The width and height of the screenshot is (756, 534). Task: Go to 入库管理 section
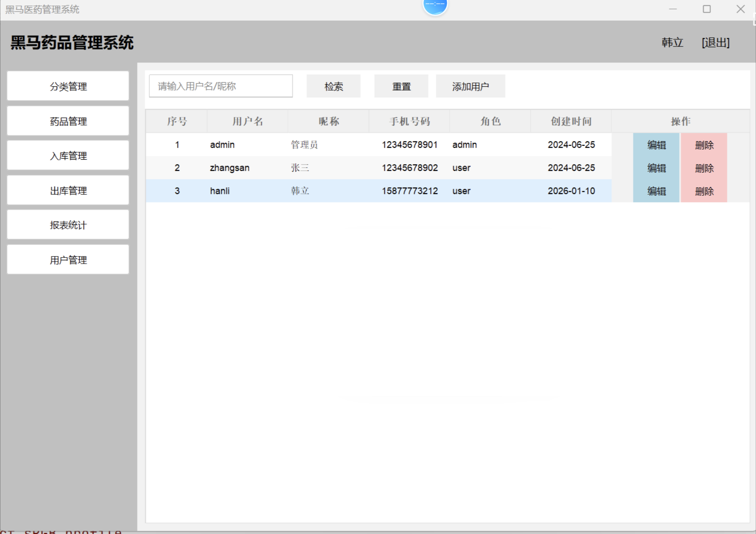tap(68, 156)
